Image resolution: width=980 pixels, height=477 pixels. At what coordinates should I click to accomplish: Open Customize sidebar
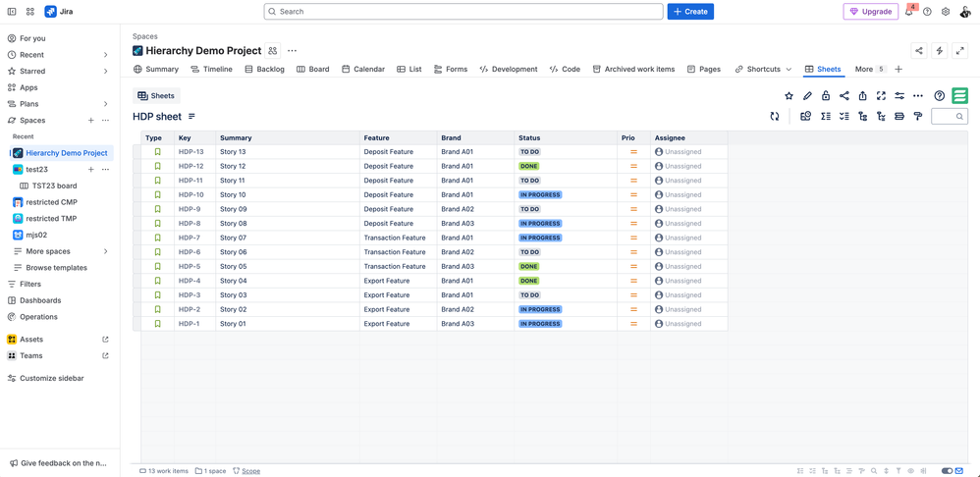point(51,378)
